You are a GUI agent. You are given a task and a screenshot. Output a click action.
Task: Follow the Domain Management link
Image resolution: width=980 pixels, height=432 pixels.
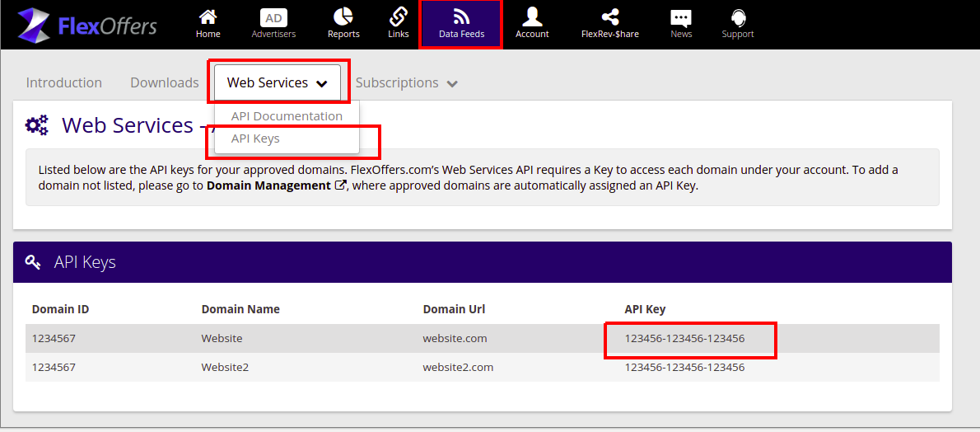click(x=268, y=185)
